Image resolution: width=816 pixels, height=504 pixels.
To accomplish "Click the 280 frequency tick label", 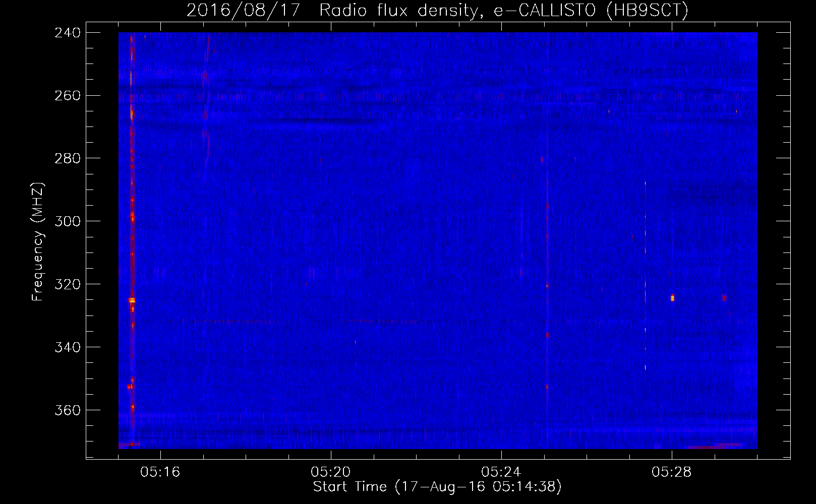I will point(67,159).
